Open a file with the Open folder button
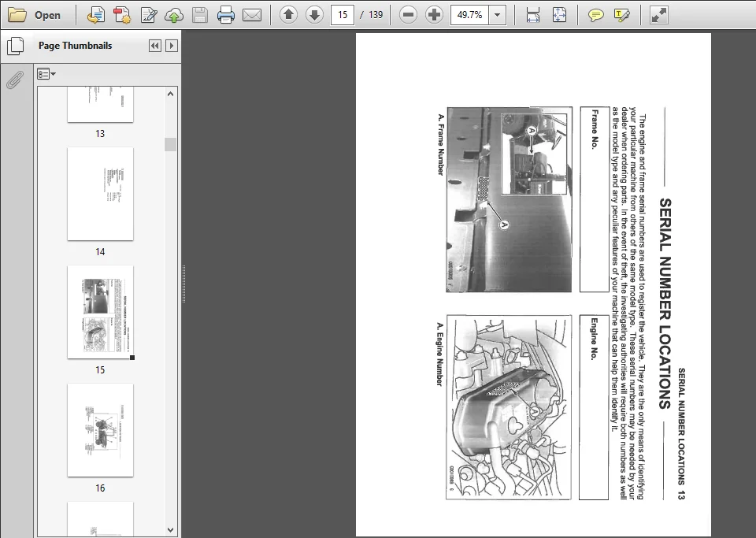Viewport: 756px width, 538px height. coord(34,15)
